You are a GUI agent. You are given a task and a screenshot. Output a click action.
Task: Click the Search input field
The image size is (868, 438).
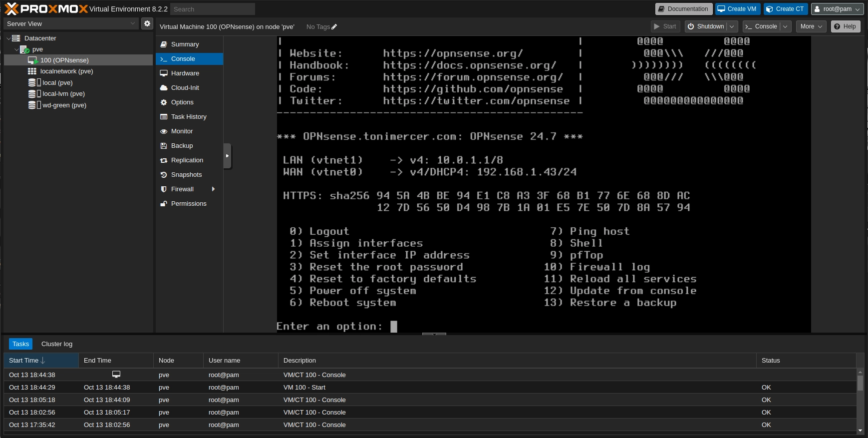coord(213,9)
